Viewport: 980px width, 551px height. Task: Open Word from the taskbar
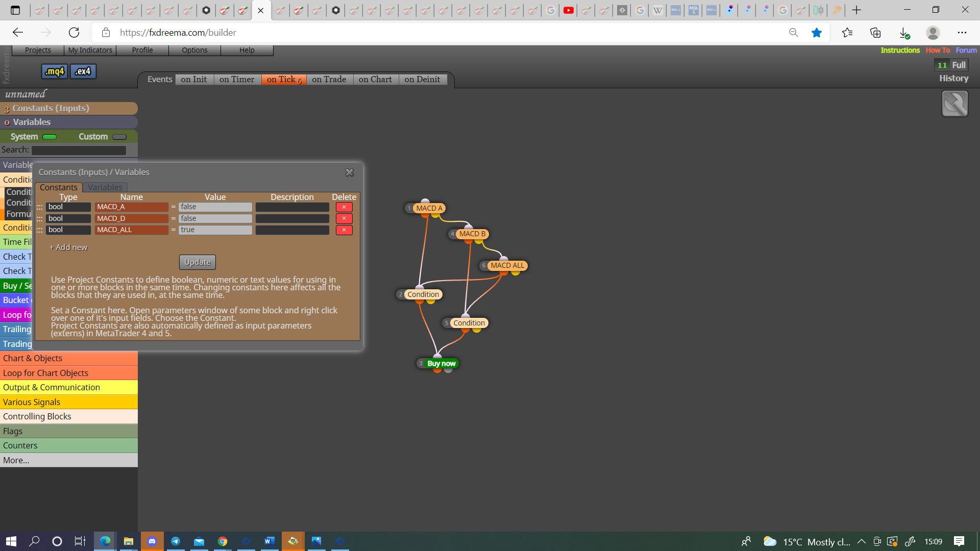[269, 541]
